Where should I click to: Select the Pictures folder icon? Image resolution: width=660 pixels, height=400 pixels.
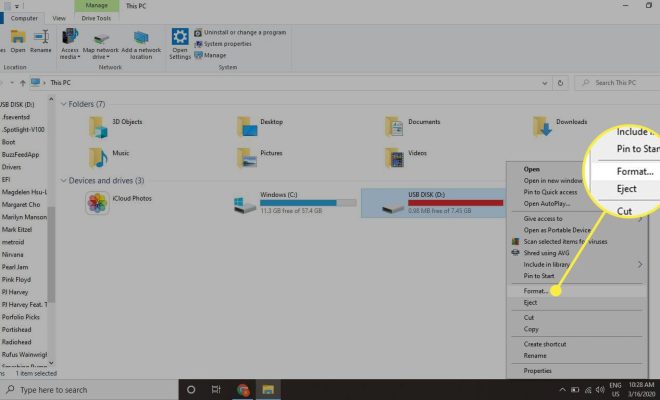click(x=247, y=158)
